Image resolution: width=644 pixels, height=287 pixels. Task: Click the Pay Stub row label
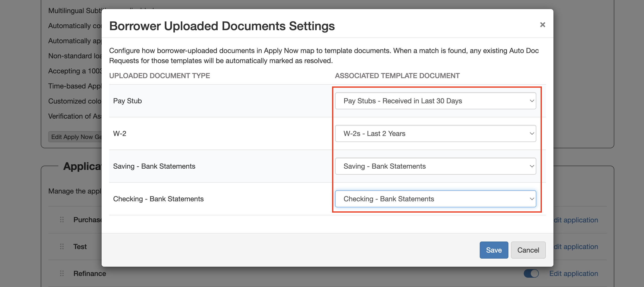(x=128, y=101)
